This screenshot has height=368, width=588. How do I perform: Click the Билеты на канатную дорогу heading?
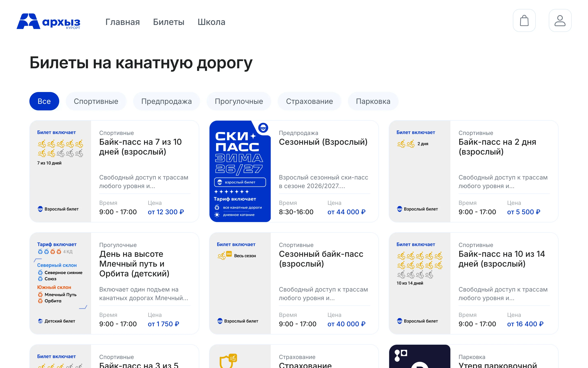[141, 63]
